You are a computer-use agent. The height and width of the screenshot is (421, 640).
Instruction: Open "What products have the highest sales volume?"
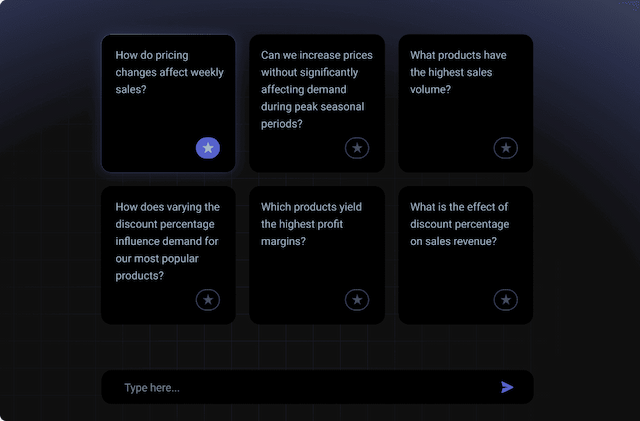(x=465, y=72)
